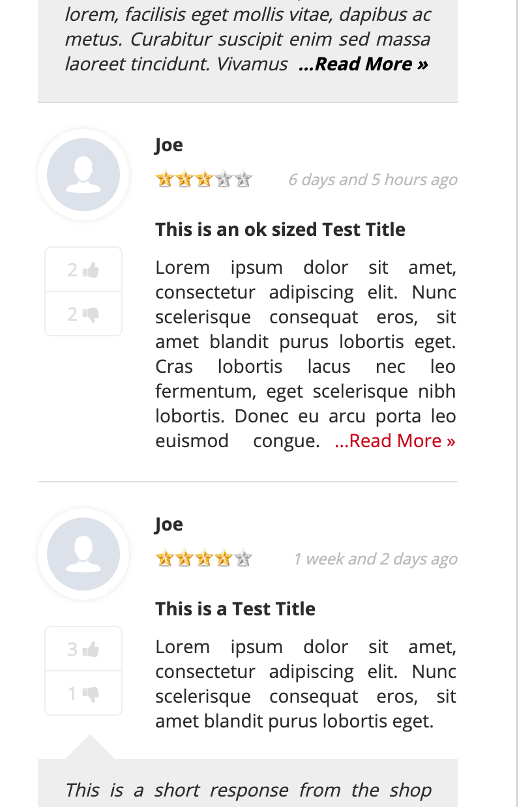Click reviewer name Joe on the bottom review
The image size is (532, 807).
click(168, 523)
